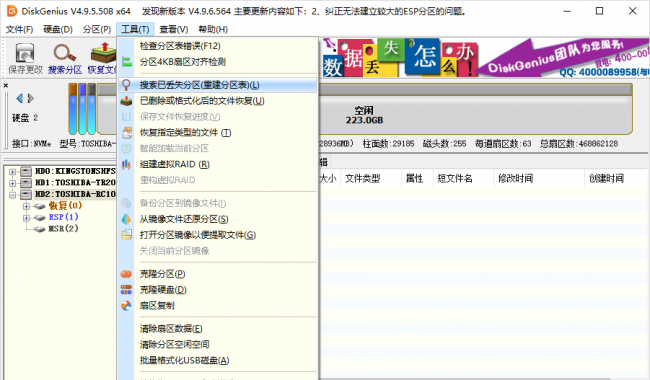Close the 工具(T) menu
The image size is (650, 380).
[x=135, y=29]
